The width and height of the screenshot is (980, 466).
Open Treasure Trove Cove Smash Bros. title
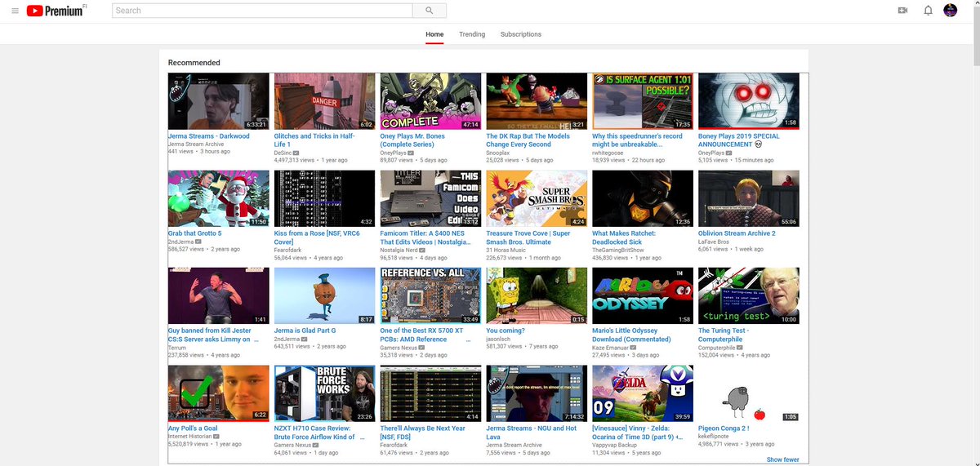528,237
